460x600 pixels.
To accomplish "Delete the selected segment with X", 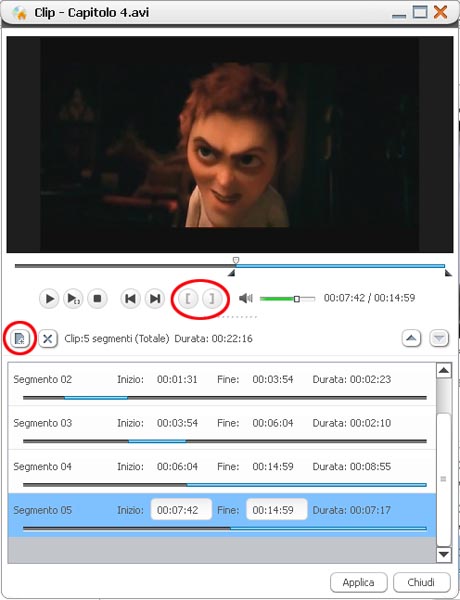I will coord(48,339).
